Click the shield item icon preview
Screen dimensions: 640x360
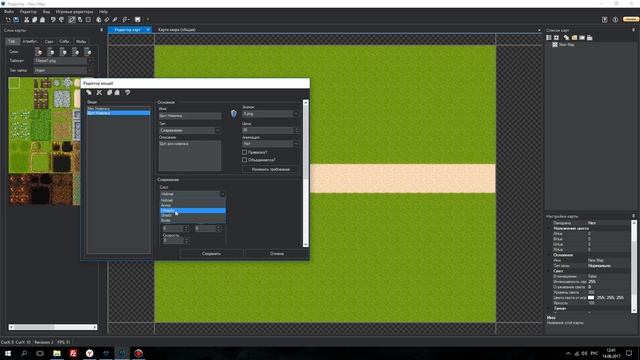tap(233, 113)
